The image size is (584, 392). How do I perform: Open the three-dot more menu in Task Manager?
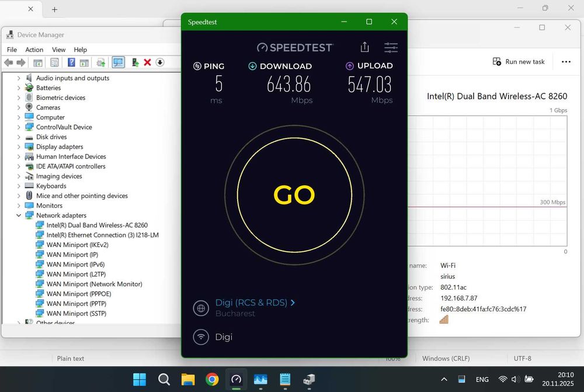click(566, 62)
